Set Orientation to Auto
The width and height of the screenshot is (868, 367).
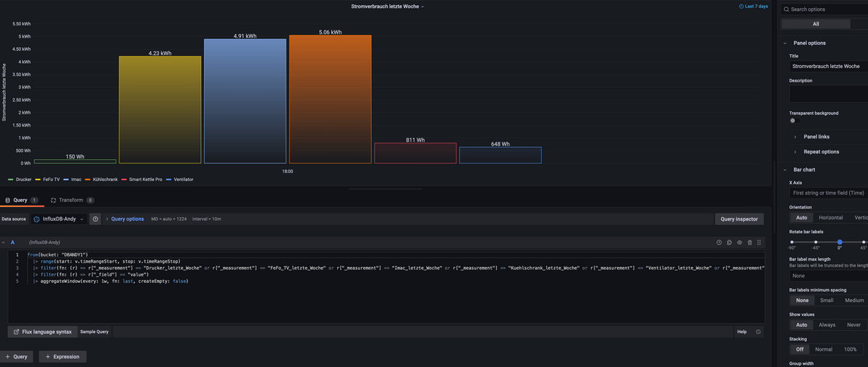pyautogui.click(x=801, y=217)
